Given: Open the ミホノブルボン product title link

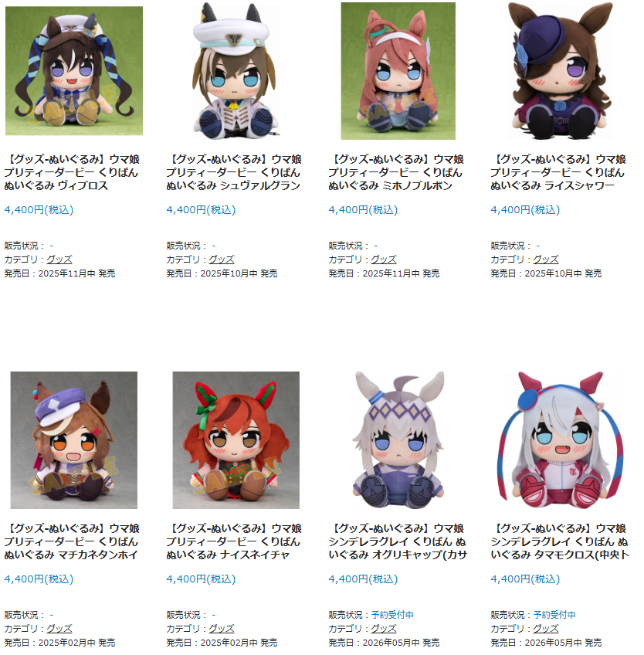Looking at the screenshot, I should click(x=396, y=172).
